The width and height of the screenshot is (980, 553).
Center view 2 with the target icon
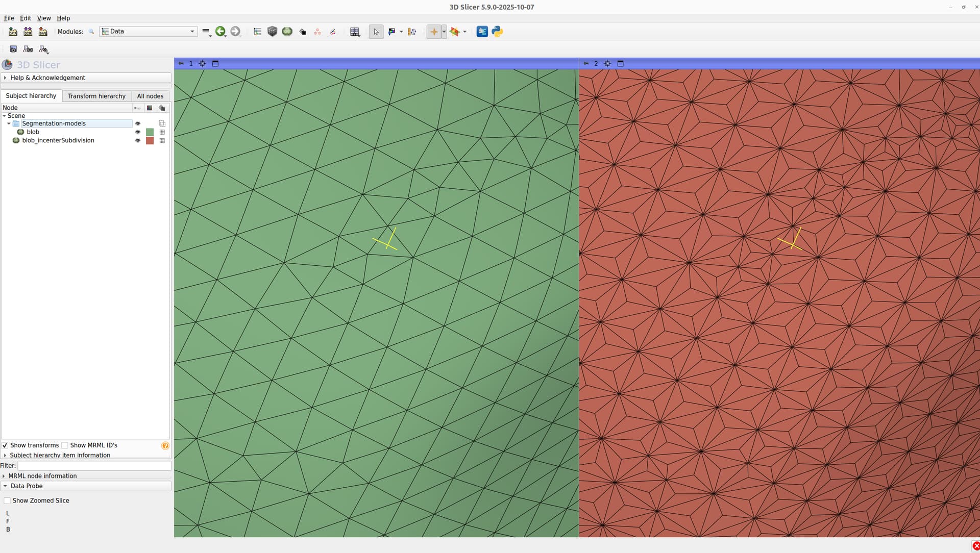[607, 64]
